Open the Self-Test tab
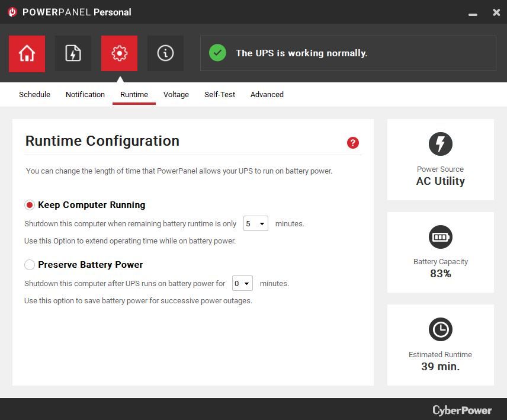The image size is (507, 420). (220, 94)
